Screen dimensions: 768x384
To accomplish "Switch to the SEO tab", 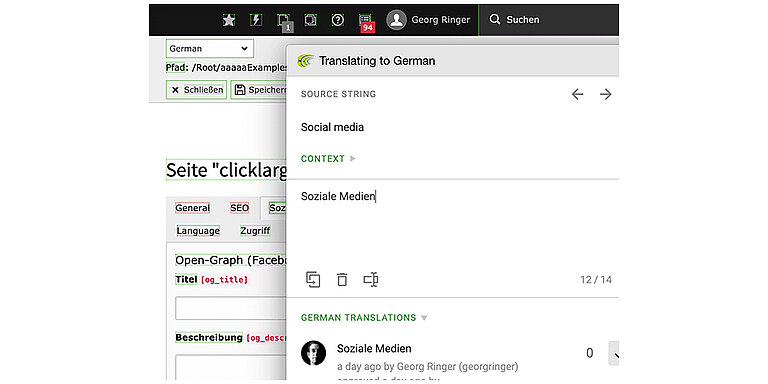I will 240,208.
